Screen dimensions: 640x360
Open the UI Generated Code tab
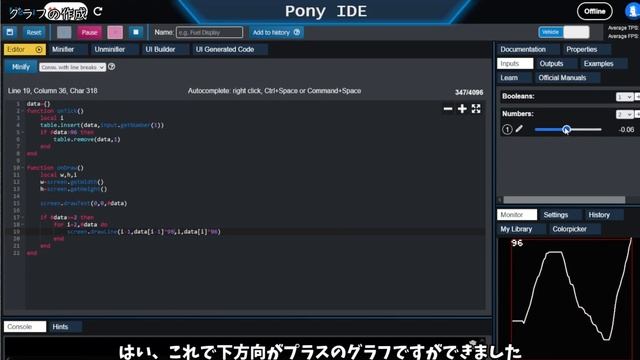click(x=229, y=49)
